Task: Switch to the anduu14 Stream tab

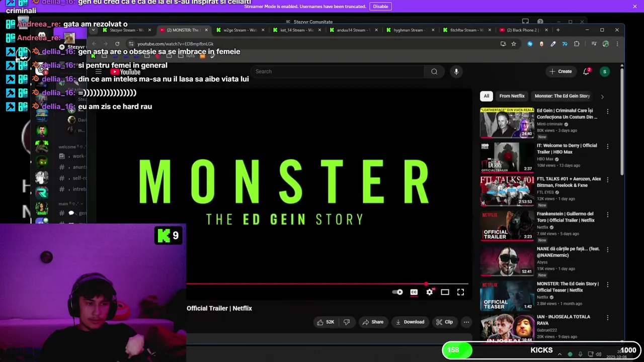Action: pos(354,30)
